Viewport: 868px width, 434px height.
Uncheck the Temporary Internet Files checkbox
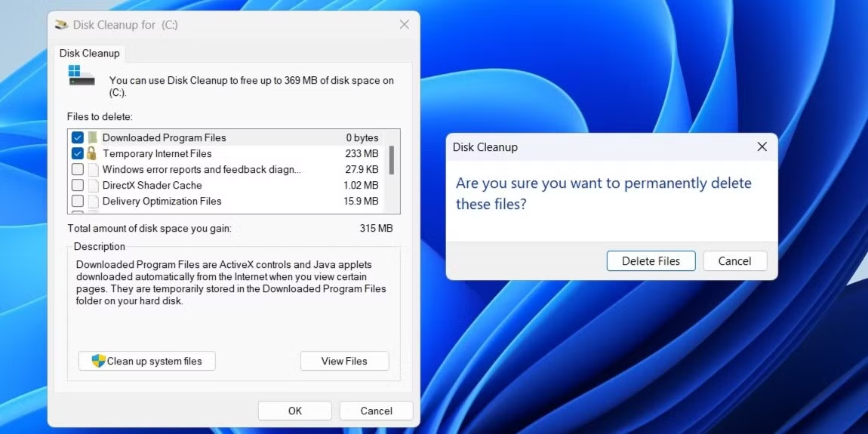[x=78, y=153]
